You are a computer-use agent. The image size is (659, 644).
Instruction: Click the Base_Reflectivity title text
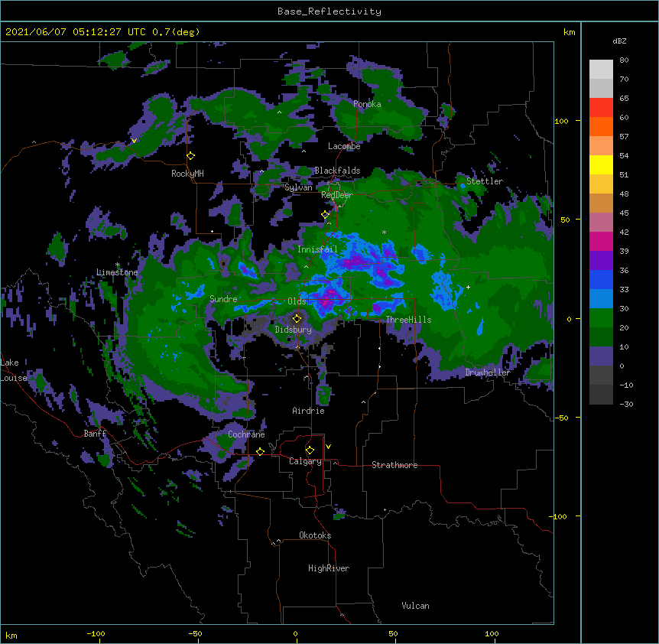pos(329,11)
